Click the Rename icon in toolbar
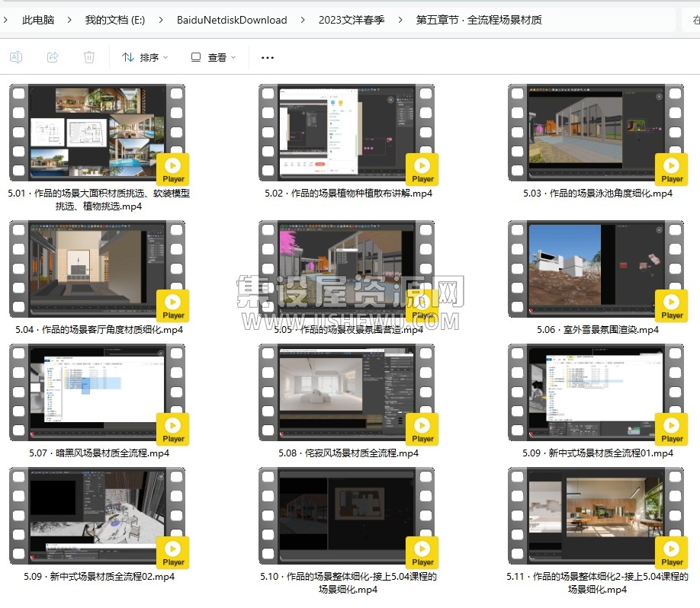The height and width of the screenshot is (608, 700). (x=16, y=57)
